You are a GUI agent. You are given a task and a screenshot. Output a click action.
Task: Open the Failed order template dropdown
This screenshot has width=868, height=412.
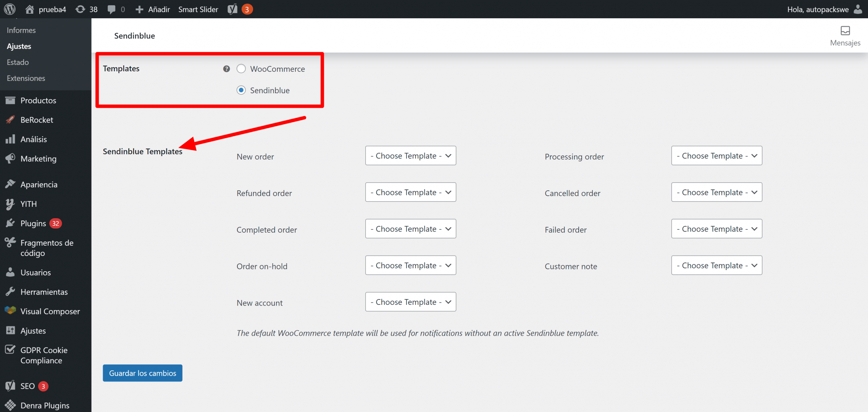(x=716, y=229)
